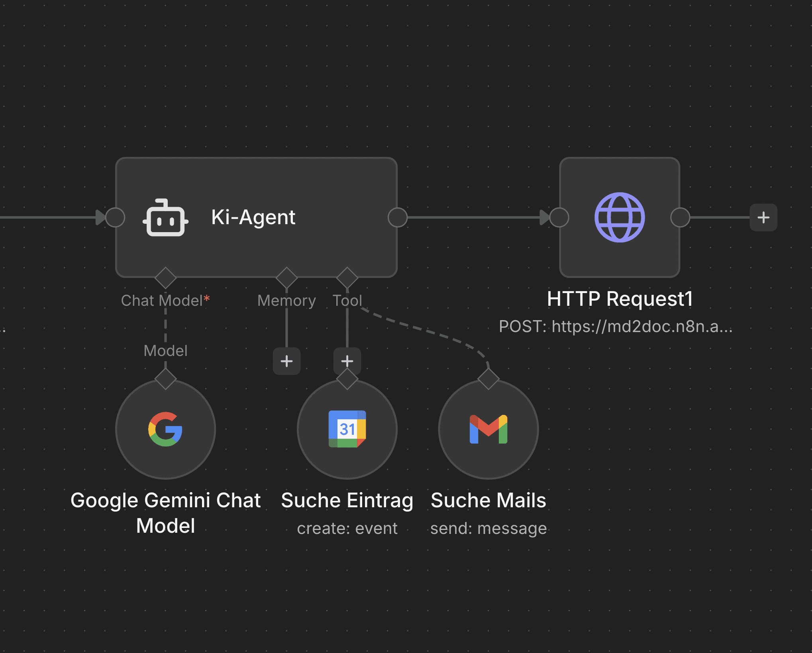812x653 pixels.
Task: Click Ki-Agent input circle connector
Action: point(116,217)
